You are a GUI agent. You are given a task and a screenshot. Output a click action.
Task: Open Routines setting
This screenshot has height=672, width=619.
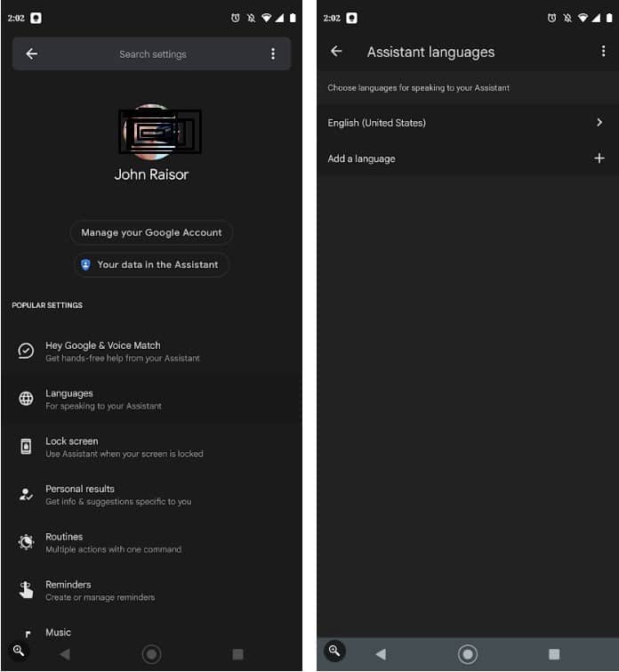click(x=152, y=543)
